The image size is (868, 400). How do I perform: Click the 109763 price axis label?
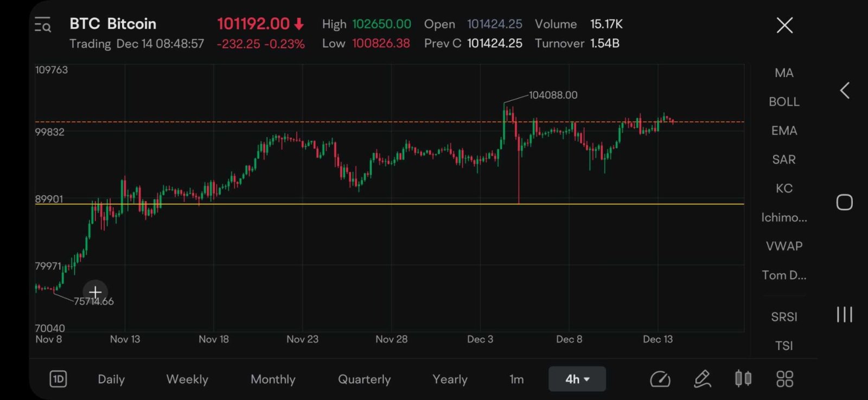[x=52, y=70]
